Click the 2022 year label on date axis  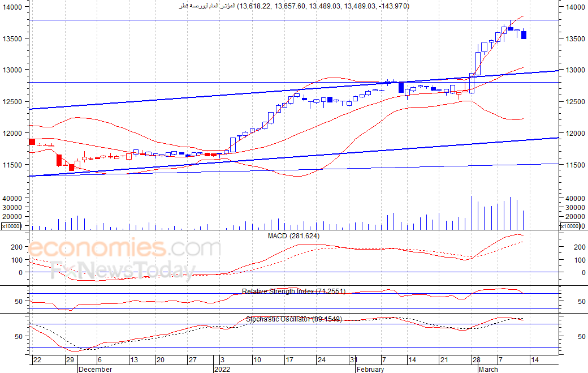pyautogui.click(x=222, y=369)
